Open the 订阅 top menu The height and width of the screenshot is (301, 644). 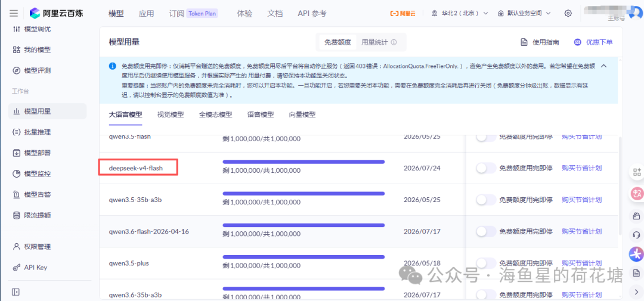(176, 13)
